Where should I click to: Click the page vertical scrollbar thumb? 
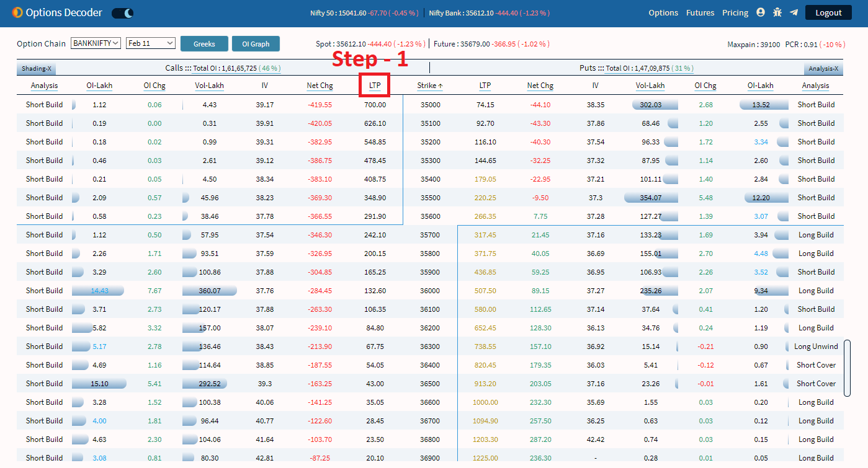(847, 368)
